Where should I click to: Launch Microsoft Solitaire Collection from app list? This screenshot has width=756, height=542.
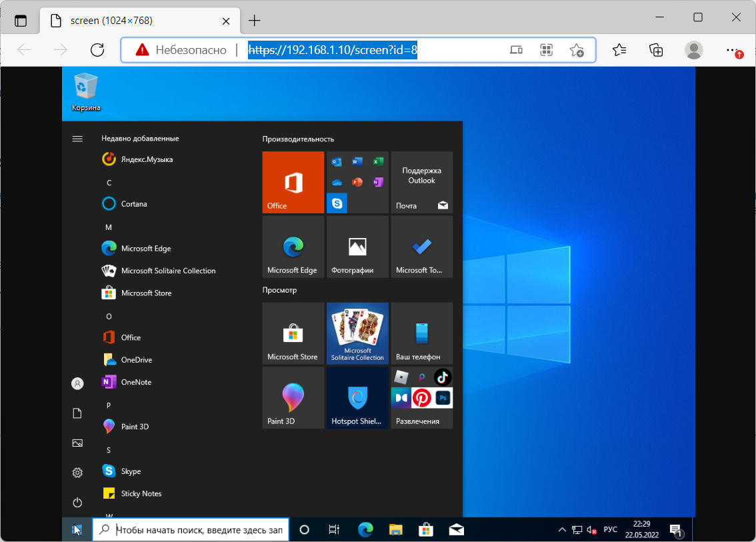159,271
